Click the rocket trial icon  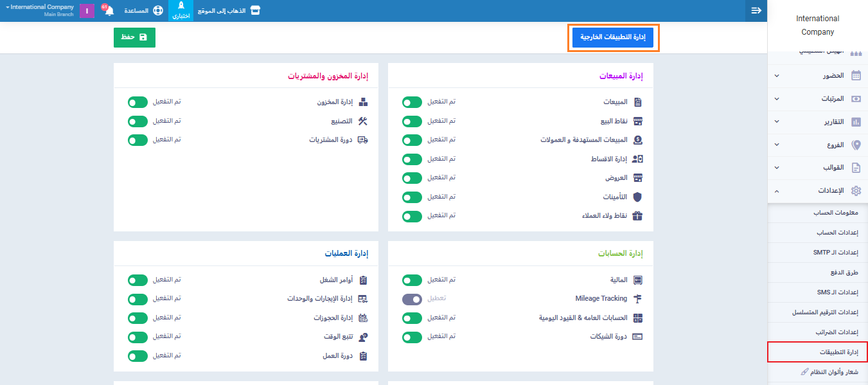tap(181, 6)
